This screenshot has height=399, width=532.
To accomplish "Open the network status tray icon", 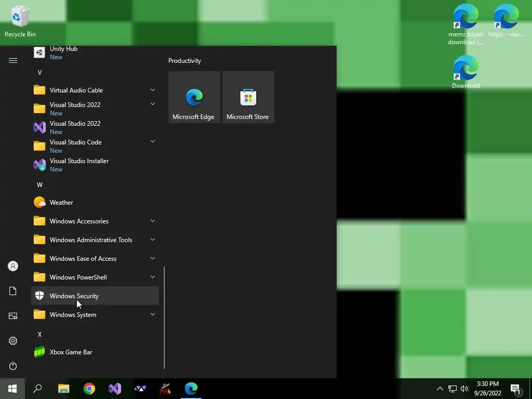I will tap(453, 389).
